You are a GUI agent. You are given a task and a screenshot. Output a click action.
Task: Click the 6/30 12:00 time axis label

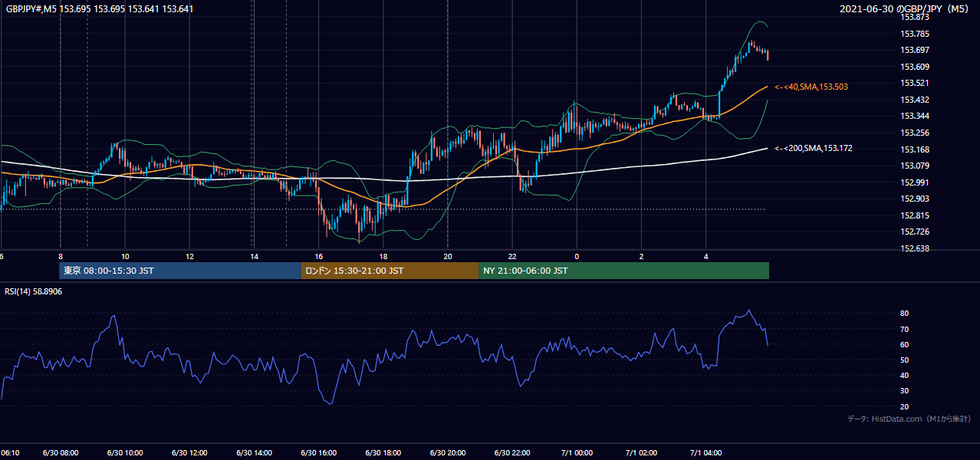tap(189, 453)
